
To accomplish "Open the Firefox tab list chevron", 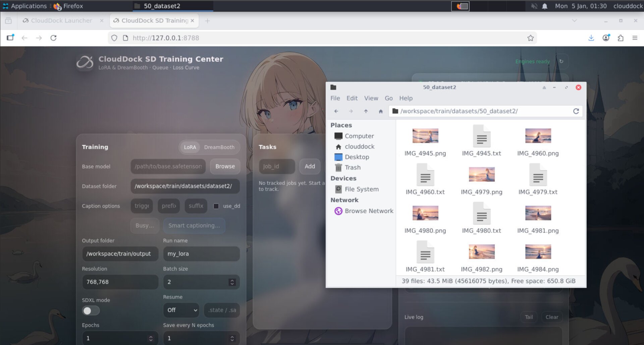I will pos(574,21).
